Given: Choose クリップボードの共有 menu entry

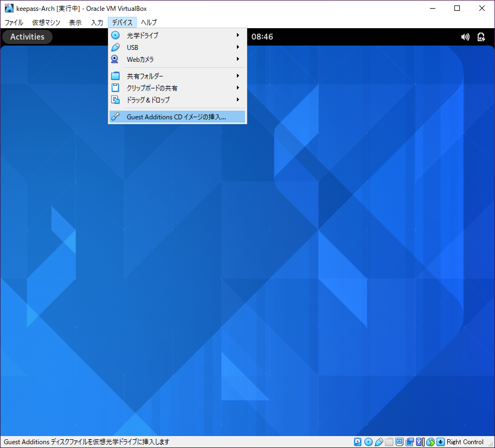Looking at the screenshot, I should coord(152,88).
